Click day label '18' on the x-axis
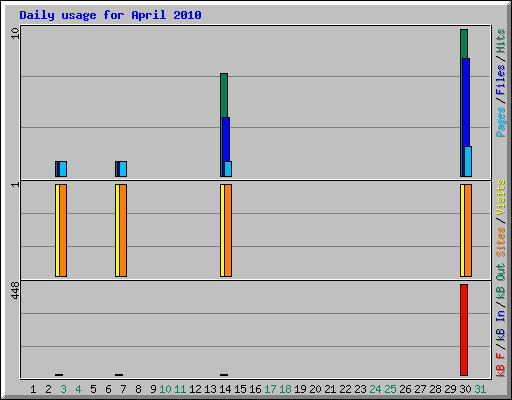 tap(285, 389)
